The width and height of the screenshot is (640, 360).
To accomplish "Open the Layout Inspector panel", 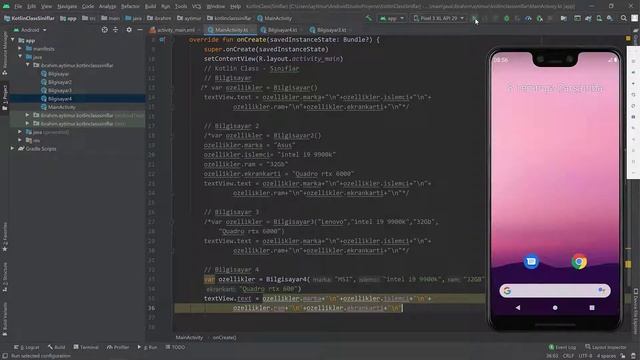I will (606, 347).
